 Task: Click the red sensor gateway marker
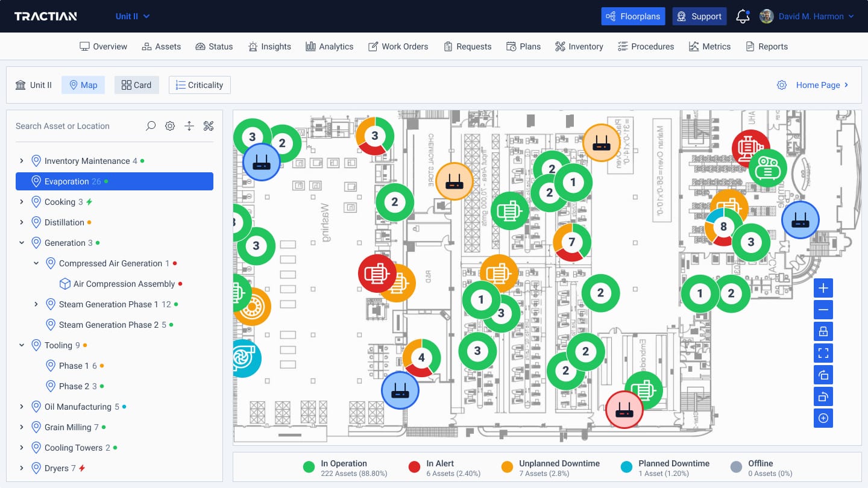point(624,410)
